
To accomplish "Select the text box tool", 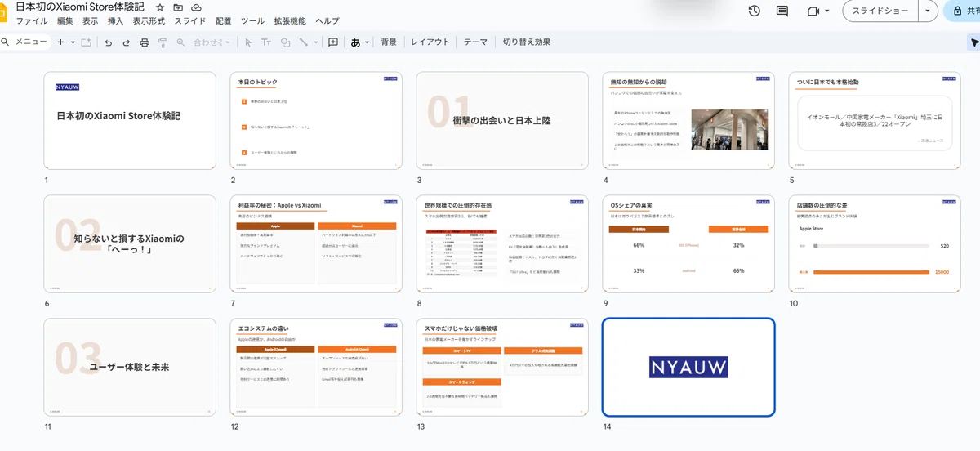I will pos(266,42).
